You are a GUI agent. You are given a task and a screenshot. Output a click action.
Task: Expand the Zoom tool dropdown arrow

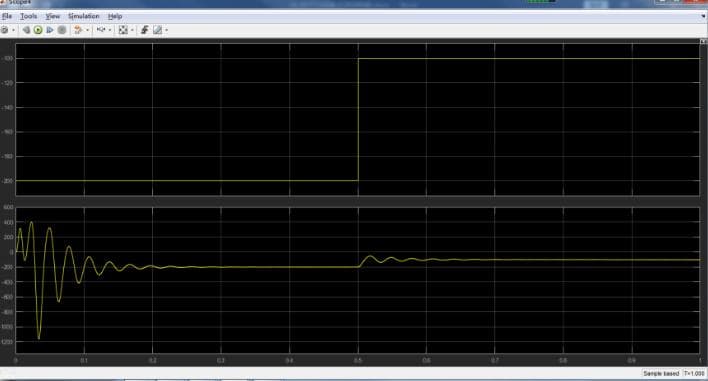pos(110,30)
